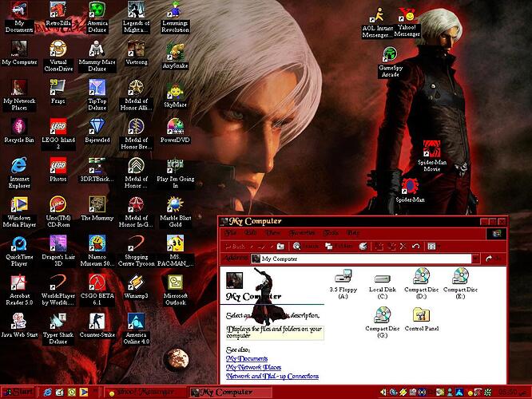Image resolution: width=532 pixels, height=399 pixels.
Task: Click the Undo toolbar icon
Action: 416,246
